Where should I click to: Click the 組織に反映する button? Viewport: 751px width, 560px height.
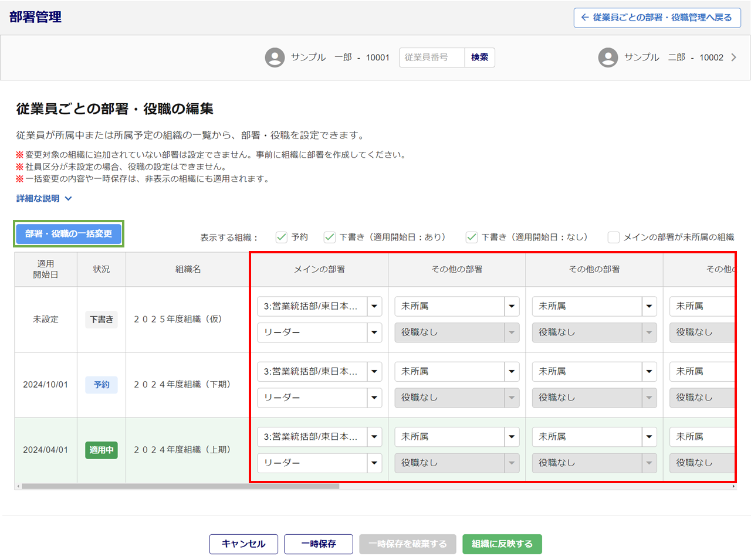(502, 544)
